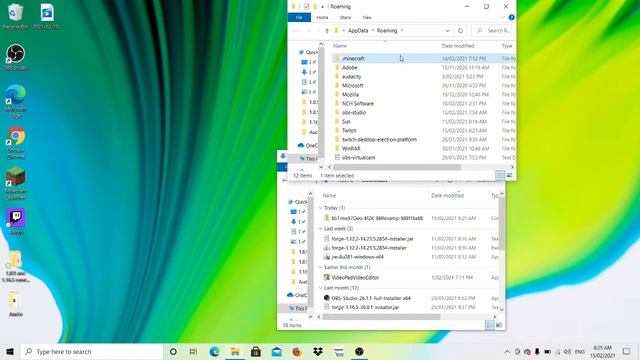The image size is (640, 360).
Task: Open the Google Chrome desktop shortcut
Action: click(16, 142)
